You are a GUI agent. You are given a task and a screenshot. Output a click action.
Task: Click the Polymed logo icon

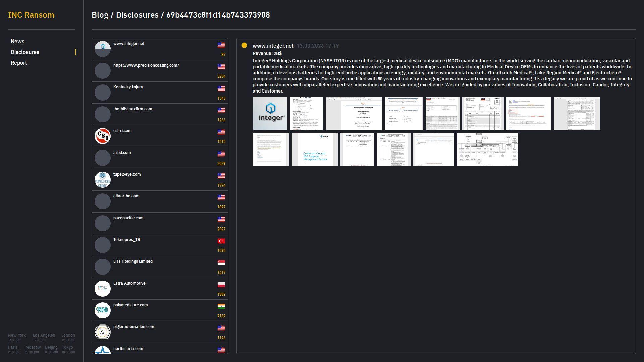pyautogui.click(x=103, y=310)
